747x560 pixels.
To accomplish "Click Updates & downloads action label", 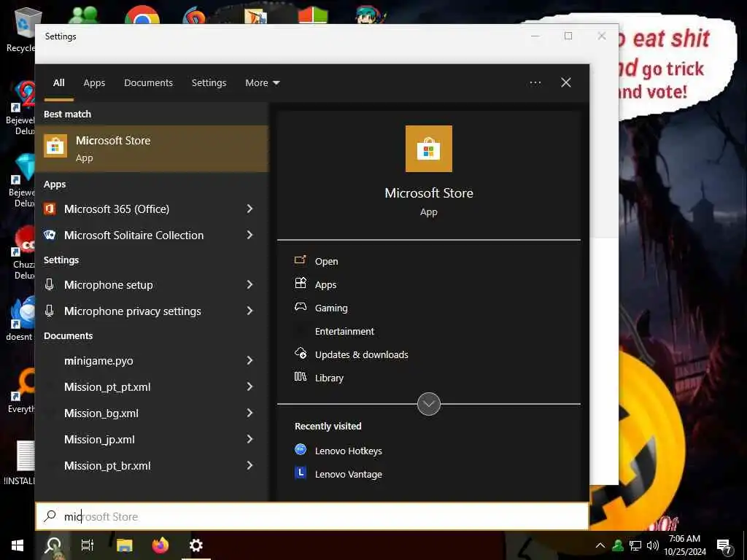I will (x=362, y=355).
